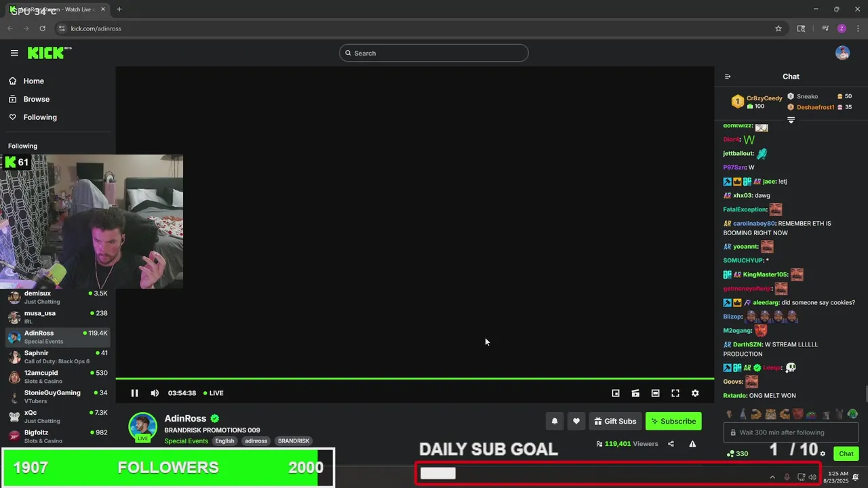Focus the Kick search box
Image resolution: width=868 pixels, height=488 pixels.
(434, 53)
